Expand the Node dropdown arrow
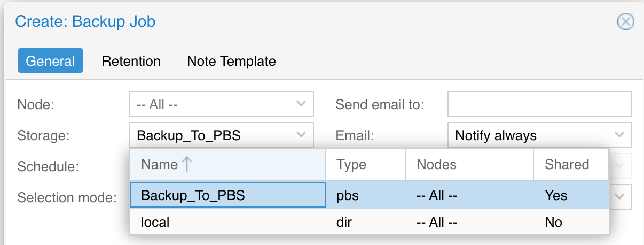The width and height of the screenshot is (644, 245). coord(301,104)
